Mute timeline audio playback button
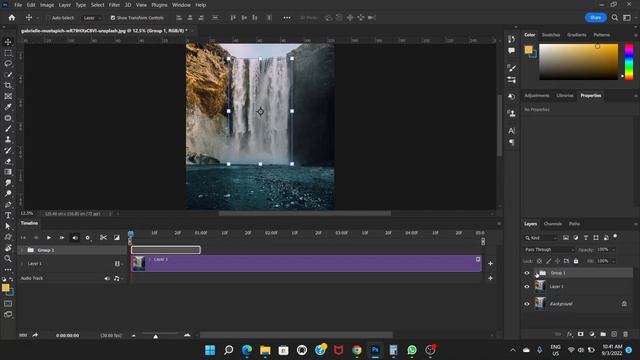Viewport: 640px width, 360px height. click(75, 238)
